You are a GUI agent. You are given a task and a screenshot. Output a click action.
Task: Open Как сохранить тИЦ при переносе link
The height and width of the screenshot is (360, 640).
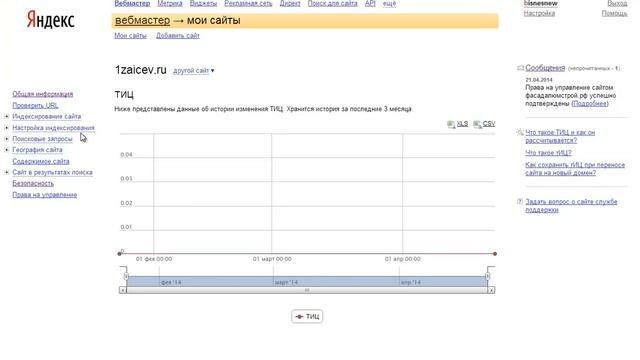click(x=575, y=169)
